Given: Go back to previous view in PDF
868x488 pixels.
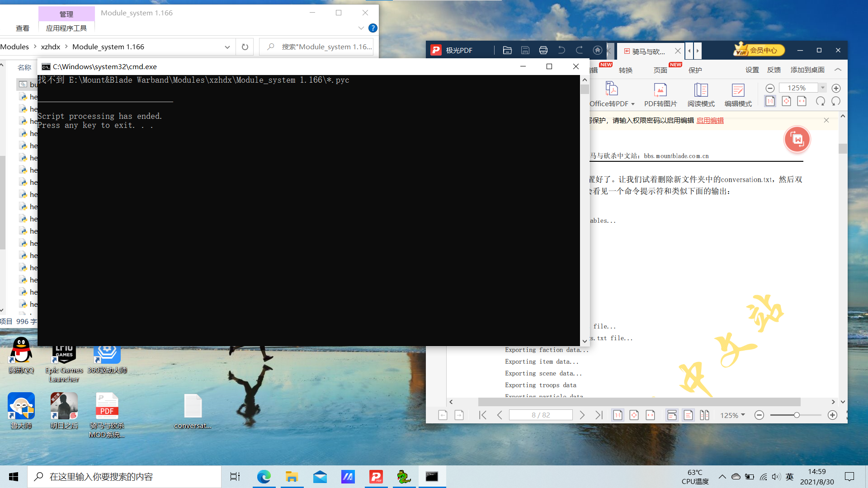Looking at the screenshot, I should click(443, 415).
